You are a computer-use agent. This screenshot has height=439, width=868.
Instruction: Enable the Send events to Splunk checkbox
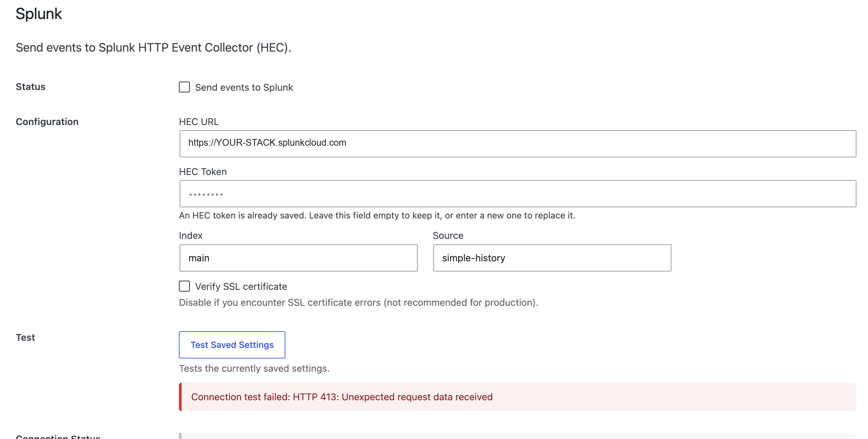tap(184, 87)
